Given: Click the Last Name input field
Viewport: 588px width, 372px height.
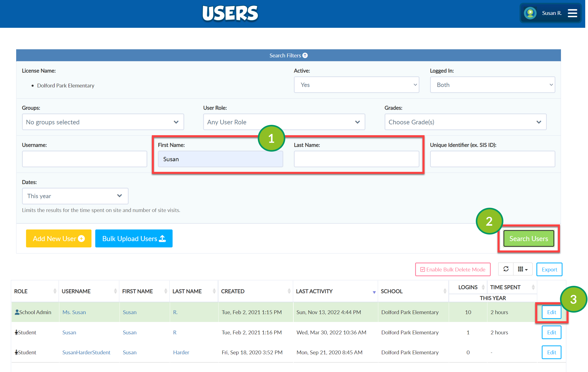Looking at the screenshot, I should pos(356,159).
